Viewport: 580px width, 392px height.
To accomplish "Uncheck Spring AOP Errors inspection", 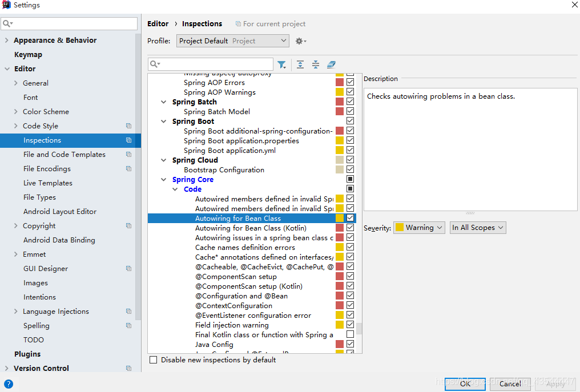I will (x=351, y=82).
